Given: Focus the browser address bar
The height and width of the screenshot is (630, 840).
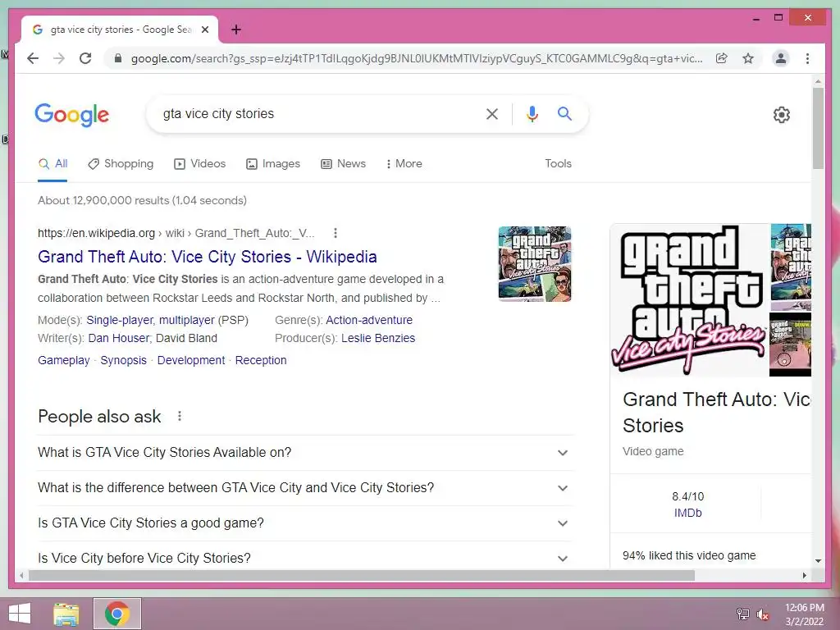Looking at the screenshot, I should pos(416,58).
